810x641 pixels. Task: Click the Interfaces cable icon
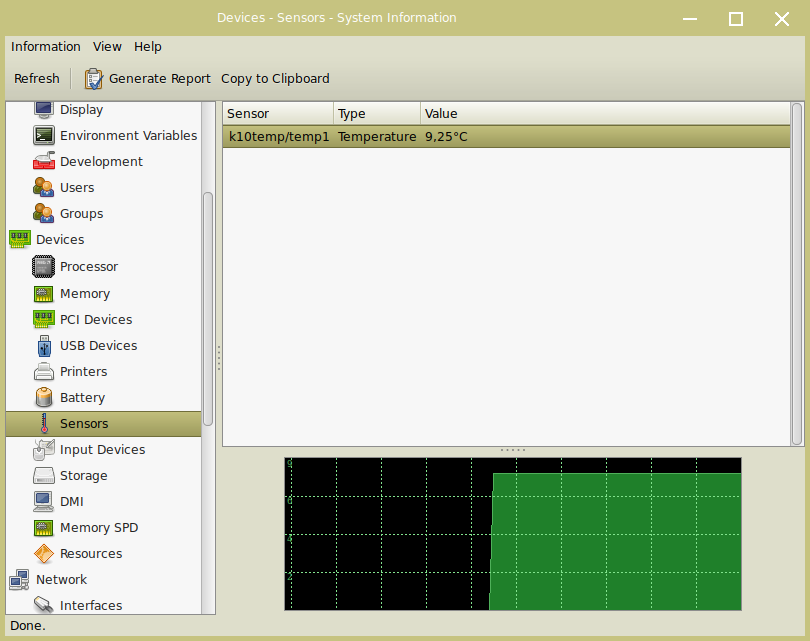tap(44, 604)
